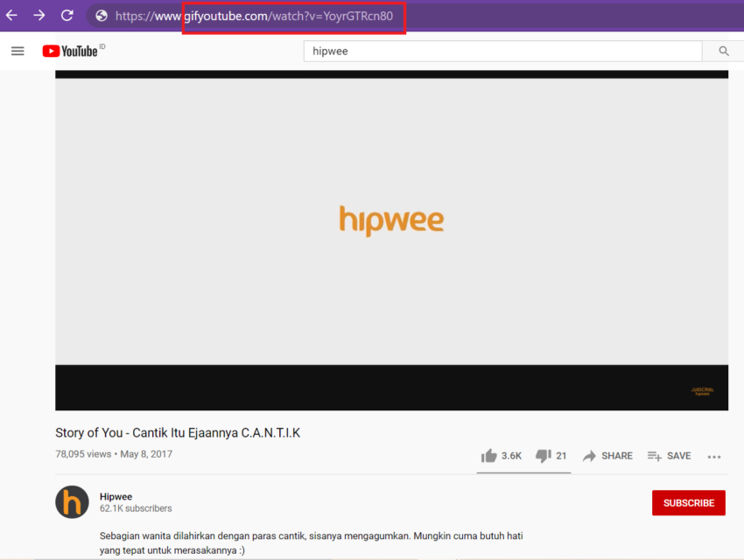Dislike the video with thumbs down icon

pos(544,456)
